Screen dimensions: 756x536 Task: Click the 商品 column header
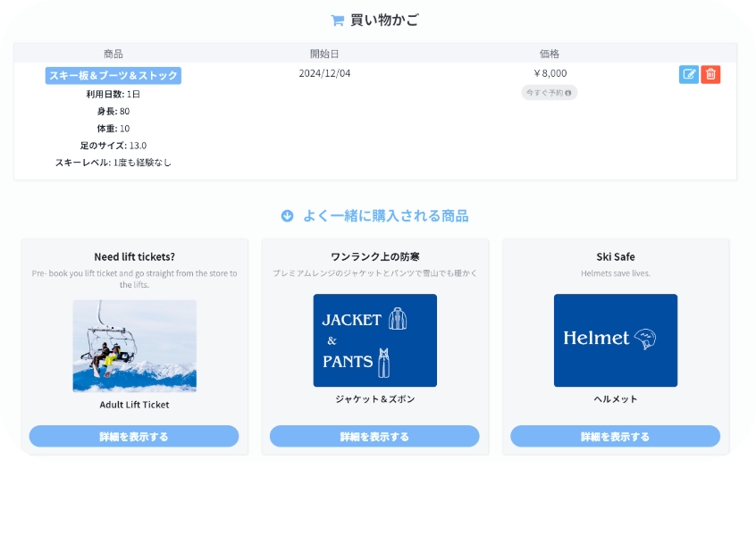tap(113, 54)
